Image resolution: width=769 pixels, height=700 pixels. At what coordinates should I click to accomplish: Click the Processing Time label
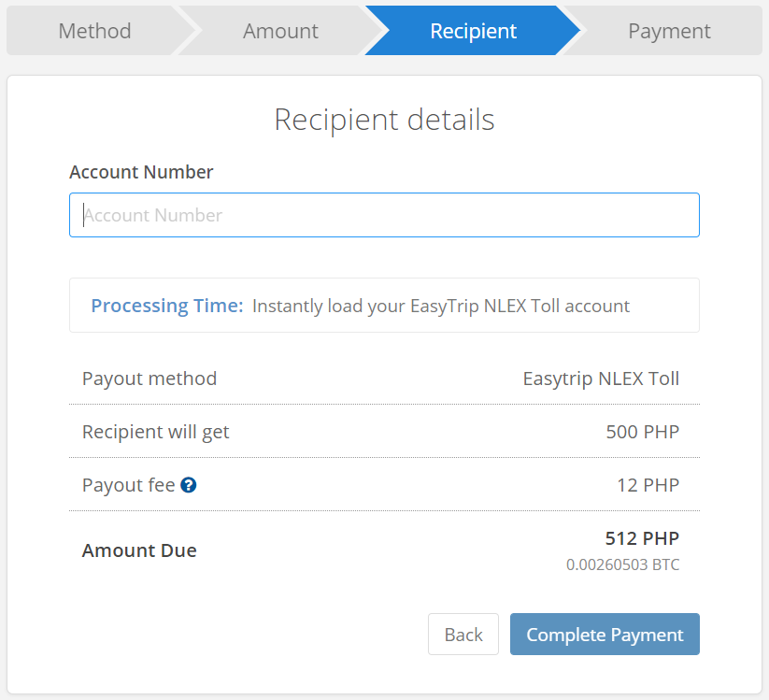point(166,306)
